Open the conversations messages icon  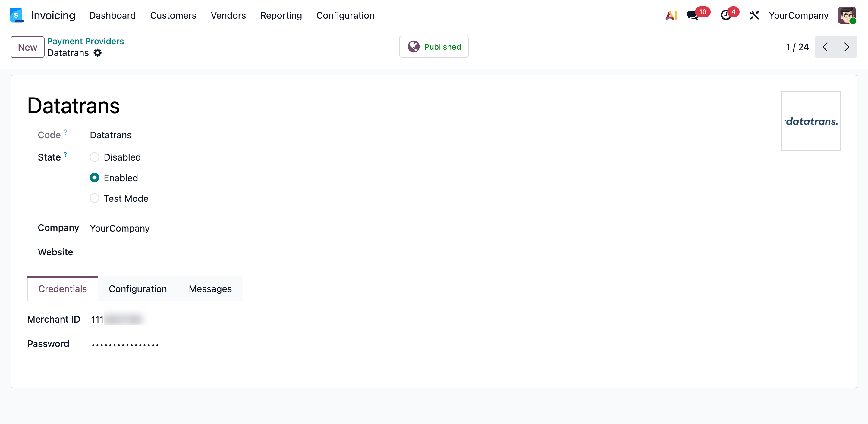[693, 15]
